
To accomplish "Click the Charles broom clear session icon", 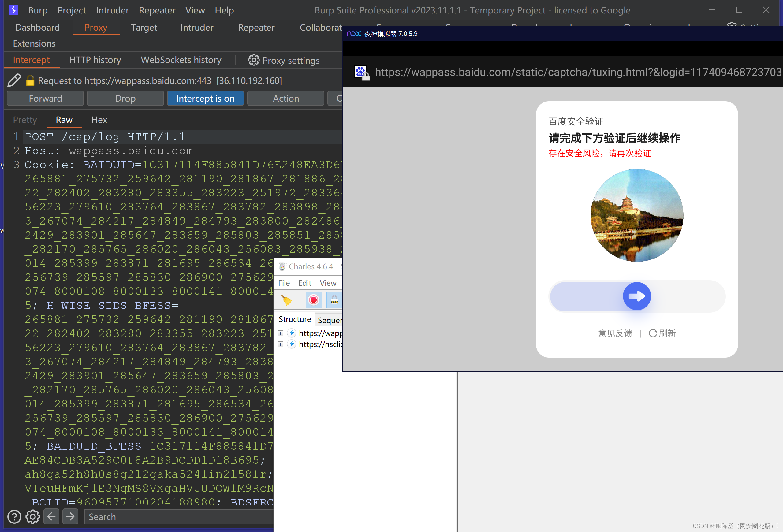I will click(x=286, y=300).
